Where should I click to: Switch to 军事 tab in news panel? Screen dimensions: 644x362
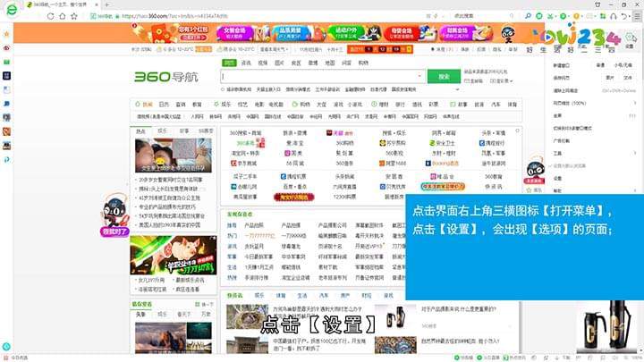pos(184,130)
